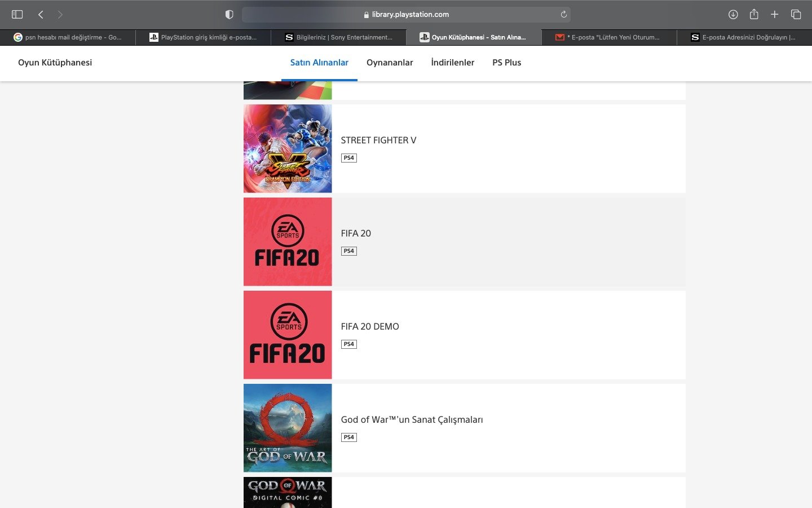Click the Gmail favicon on E-posta tab
812x508 pixels.
pyautogui.click(x=560, y=37)
